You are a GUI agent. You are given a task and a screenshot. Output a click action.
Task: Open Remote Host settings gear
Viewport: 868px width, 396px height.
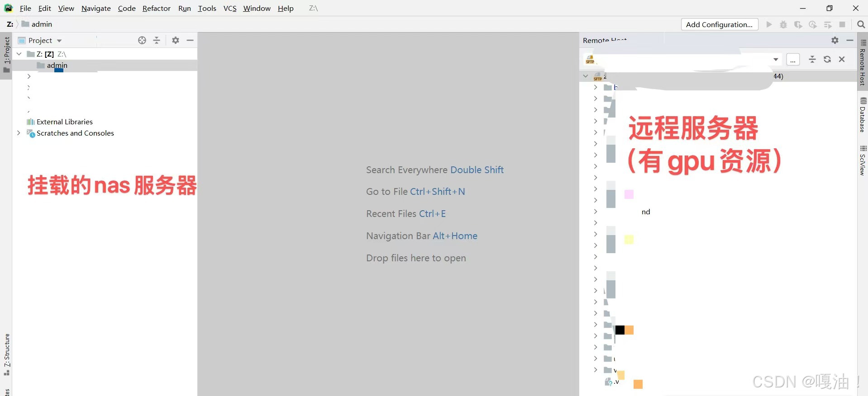point(835,40)
